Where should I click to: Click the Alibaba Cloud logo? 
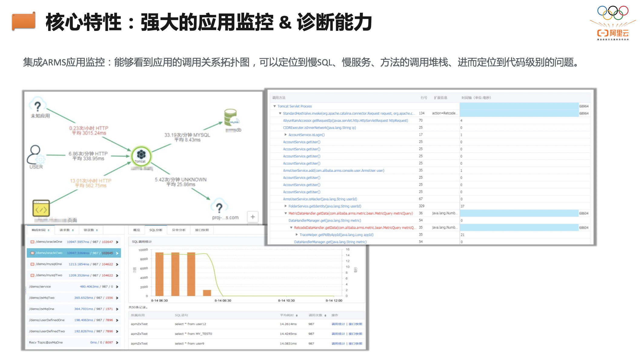click(x=612, y=33)
